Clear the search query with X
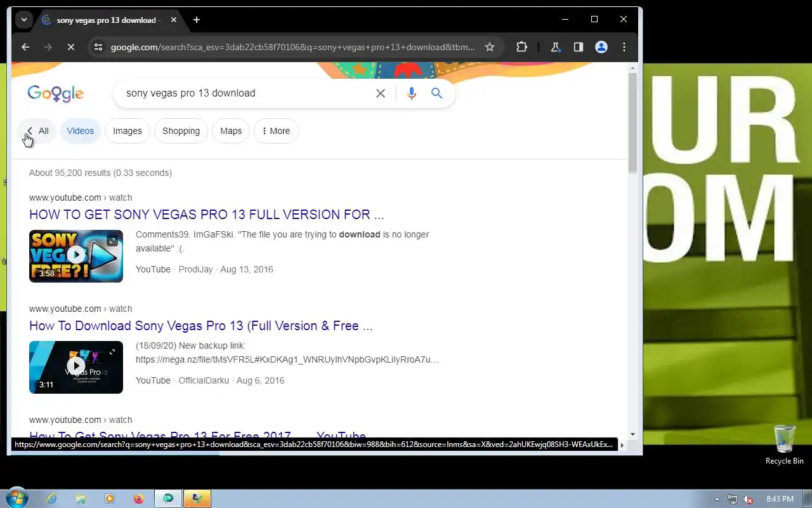 381,93
